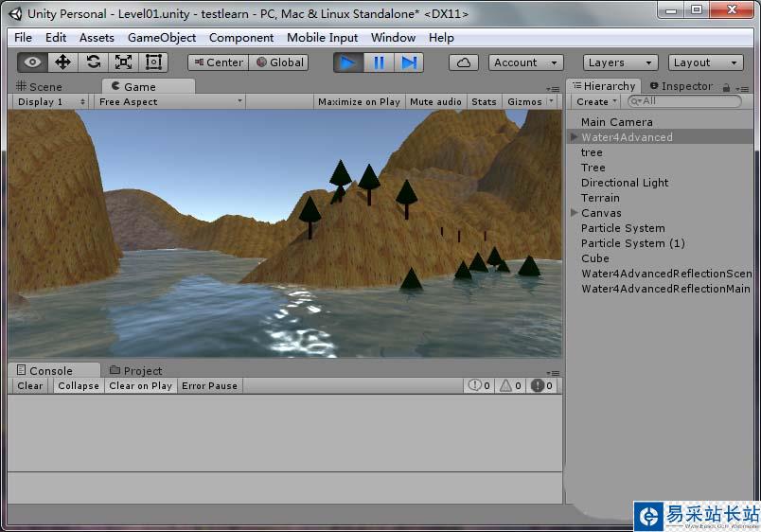Open the Component menu
Screen dimensions: 761x532
tap(241, 37)
